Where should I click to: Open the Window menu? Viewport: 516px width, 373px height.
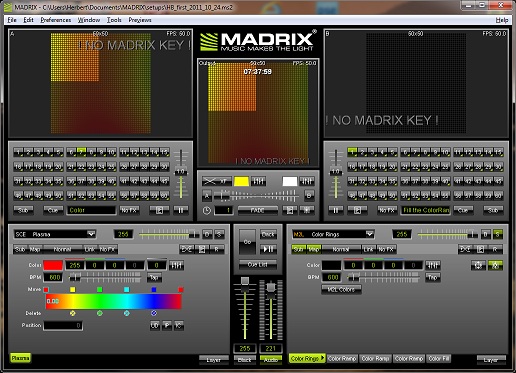pos(89,20)
